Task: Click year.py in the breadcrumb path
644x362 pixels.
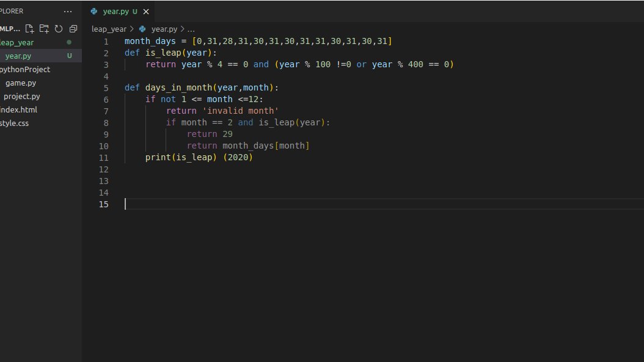Action: (164, 29)
